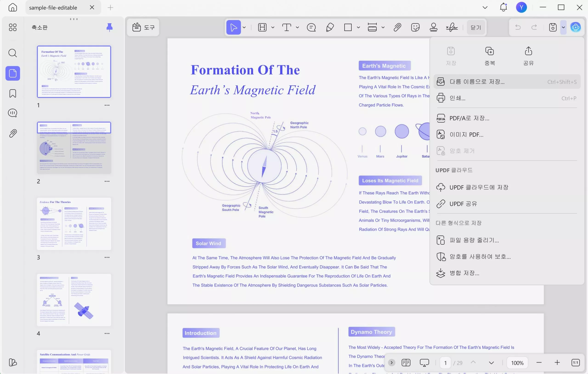Zoom in with the plus button
The width and height of the screenshot is (588, 374).
click(x=557, y=363)
